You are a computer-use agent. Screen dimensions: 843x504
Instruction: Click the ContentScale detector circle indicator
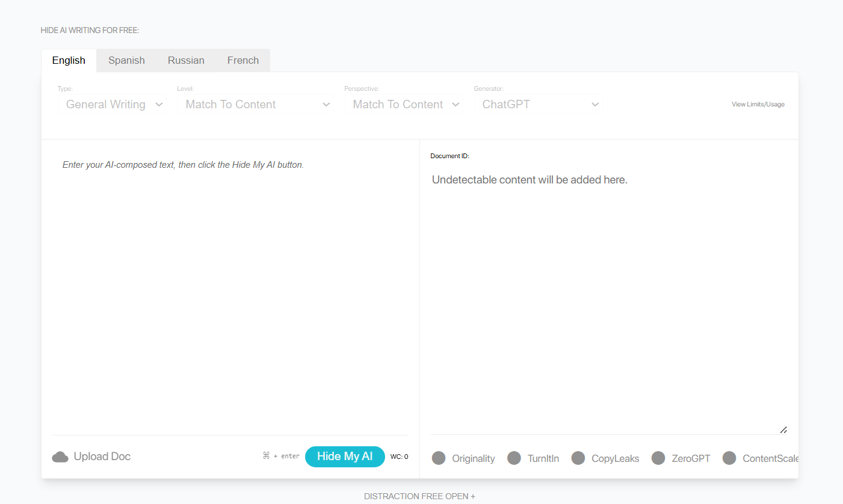pyautogui.click(x=729, y=458)
